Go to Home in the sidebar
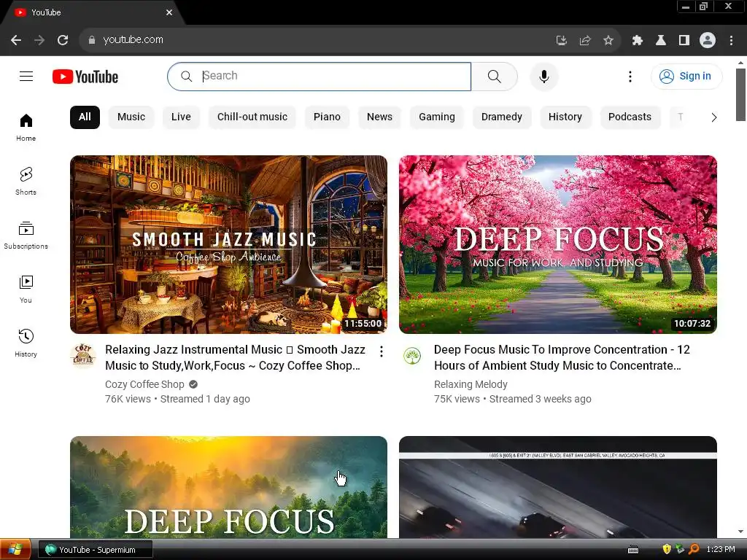The width and height of the screenshot is (747, 560). [26, 128]
